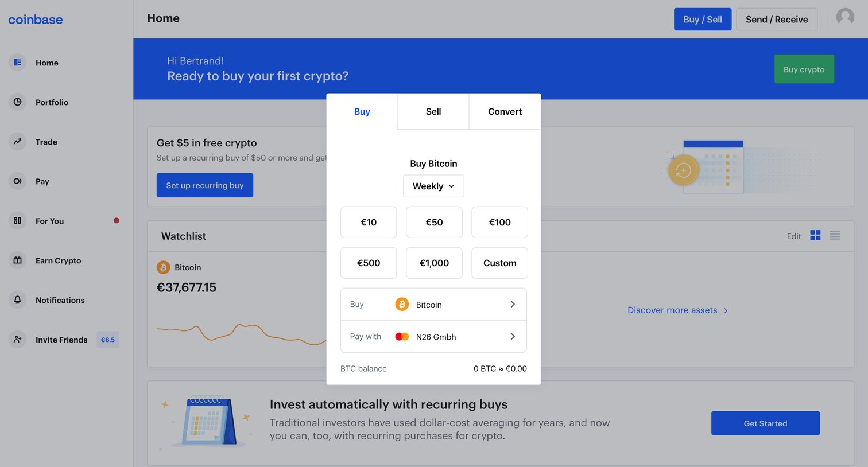This screenshot has height=467, width=868.
Task: Switch to the Buy tab
Action: coord(362,111)
